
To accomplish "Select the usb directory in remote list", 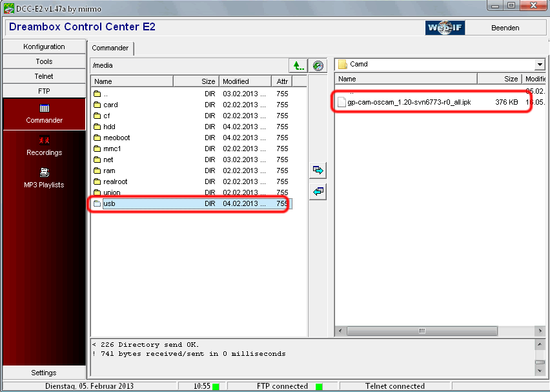I will [x=109, y=203].
